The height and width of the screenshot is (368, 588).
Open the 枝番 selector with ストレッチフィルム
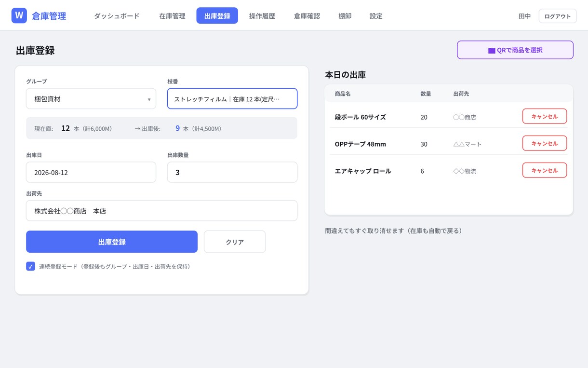pos(232,99)
